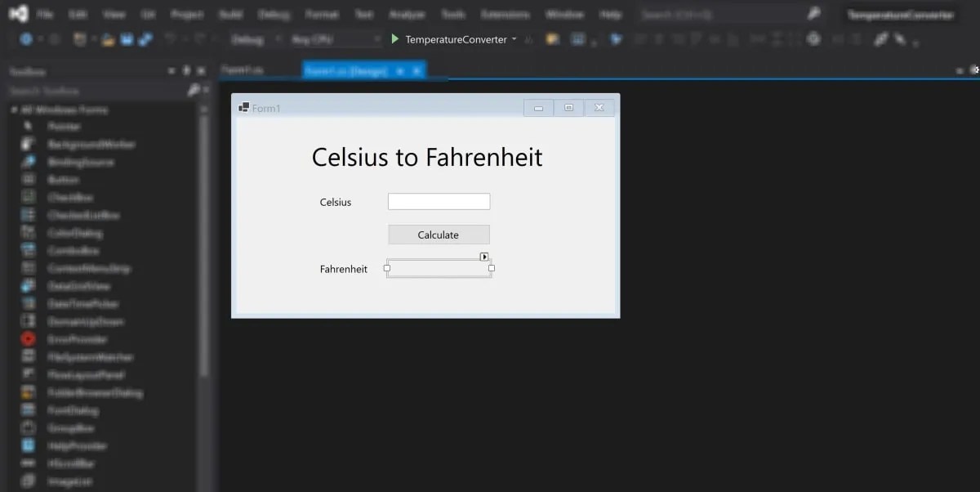Switch to the Form1.cs tab
Viewport: 980px width, 492px height.
point(241,70)
